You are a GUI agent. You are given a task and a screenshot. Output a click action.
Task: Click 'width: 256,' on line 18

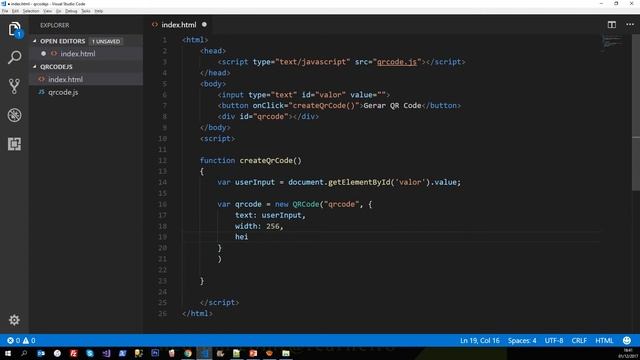point(259,226)
